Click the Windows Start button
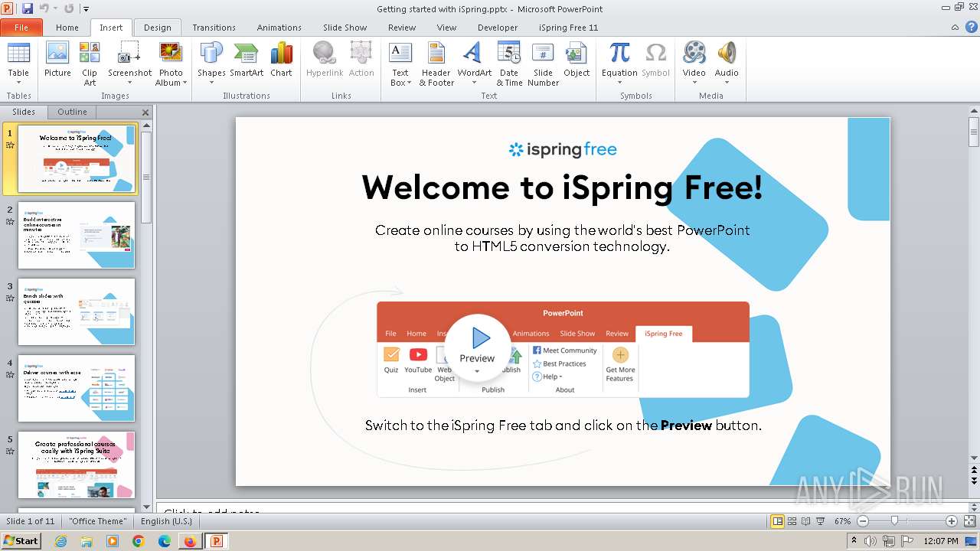980x551 pixels. point(21,541)
